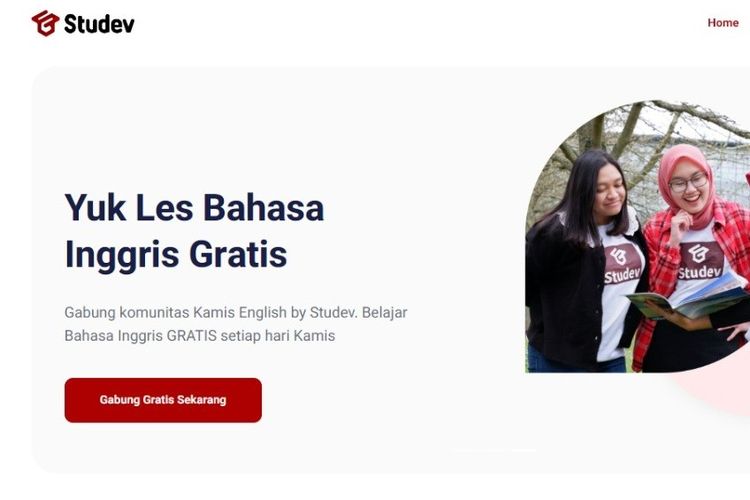
Task: Click the eyeglasses worn by the hijab woman
Action: pyautogui.click(x=688, y=183)
